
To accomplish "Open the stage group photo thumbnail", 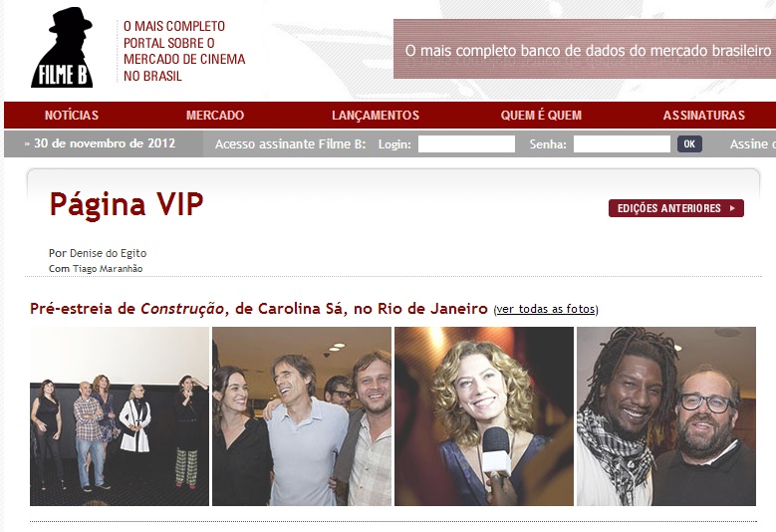I will (x=120, y=416).
